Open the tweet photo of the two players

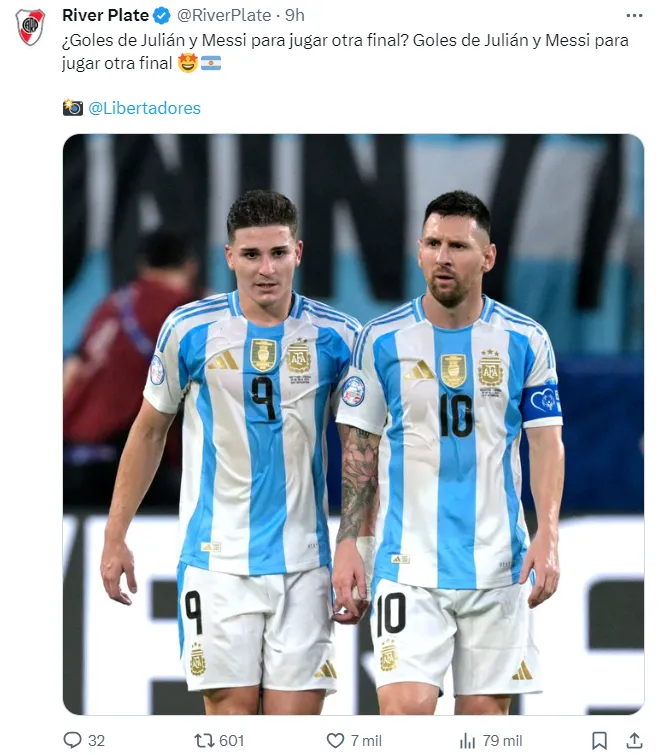pos(353,424)
